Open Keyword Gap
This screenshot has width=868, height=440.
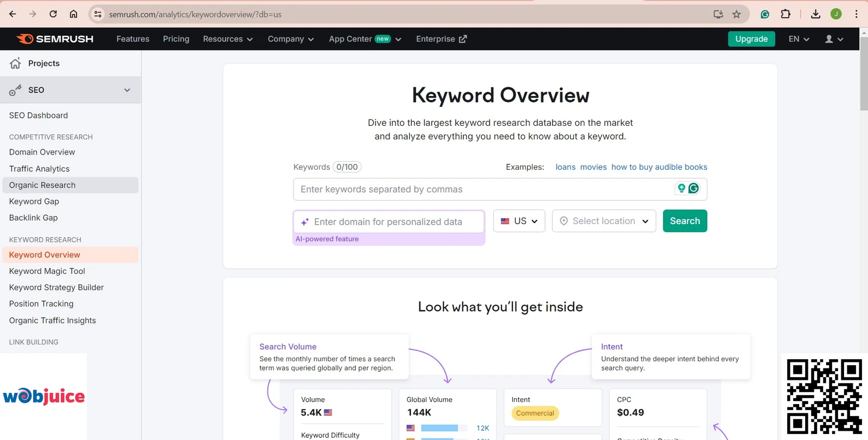coord(34,201)
